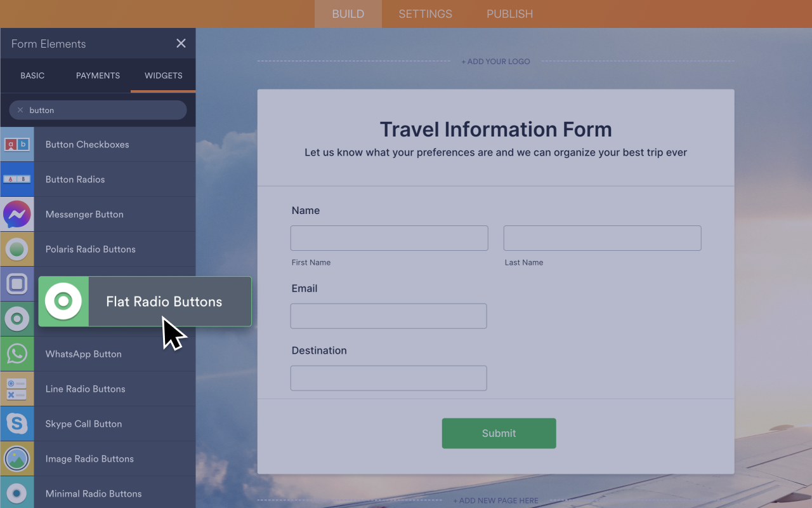Click the Minimal Radio Buttons icon
812x508 pixels.
click(17, 493)
